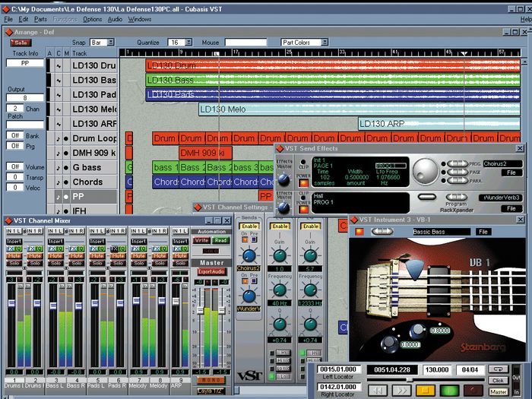
Task: Mute mixer channel 1 Drums L
Action: [x=14, y=256]
